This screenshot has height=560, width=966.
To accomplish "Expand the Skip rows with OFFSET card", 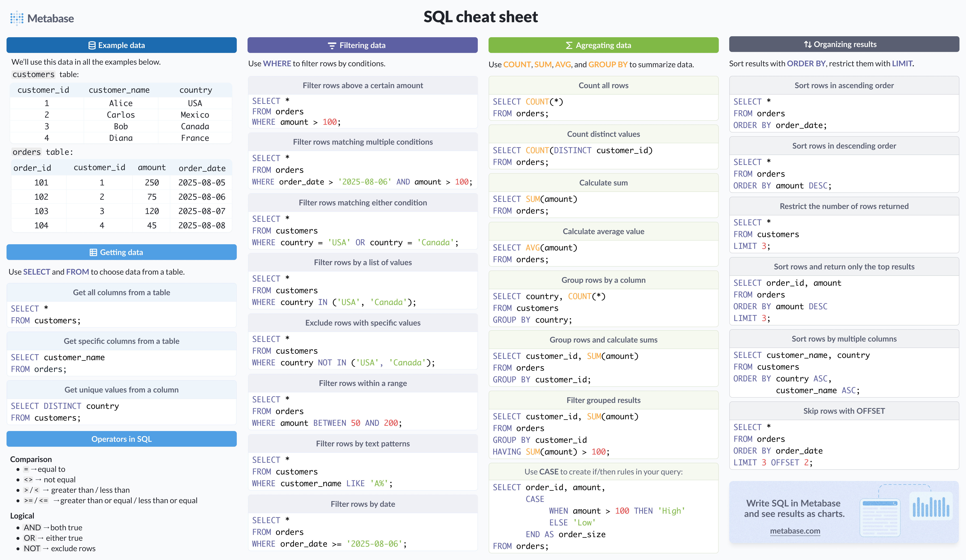I will [x=844, y=411].
